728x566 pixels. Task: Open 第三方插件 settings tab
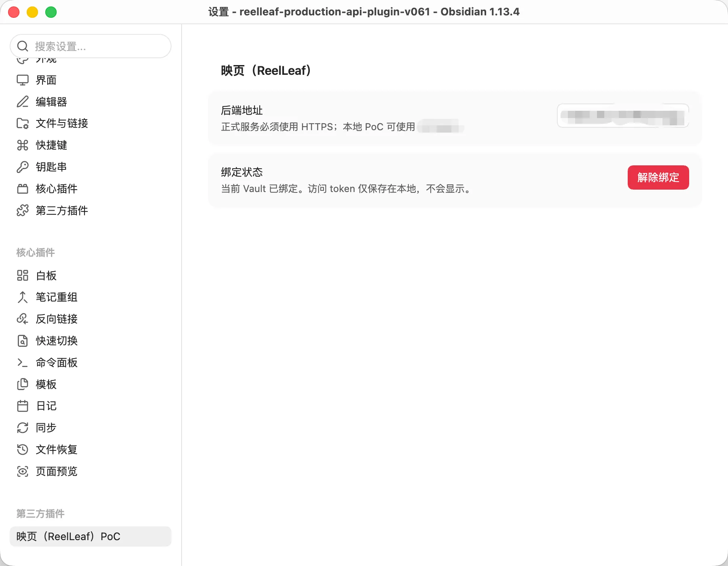[x=91, y=210]
